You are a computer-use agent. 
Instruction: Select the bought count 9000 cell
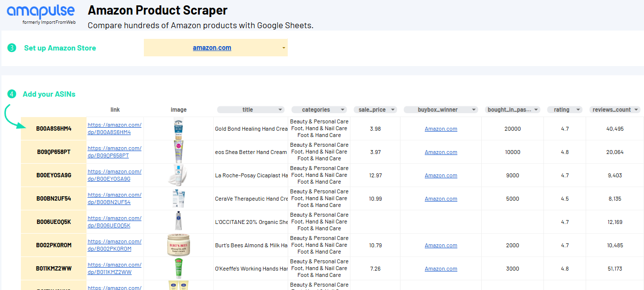[x=513, y=175]
